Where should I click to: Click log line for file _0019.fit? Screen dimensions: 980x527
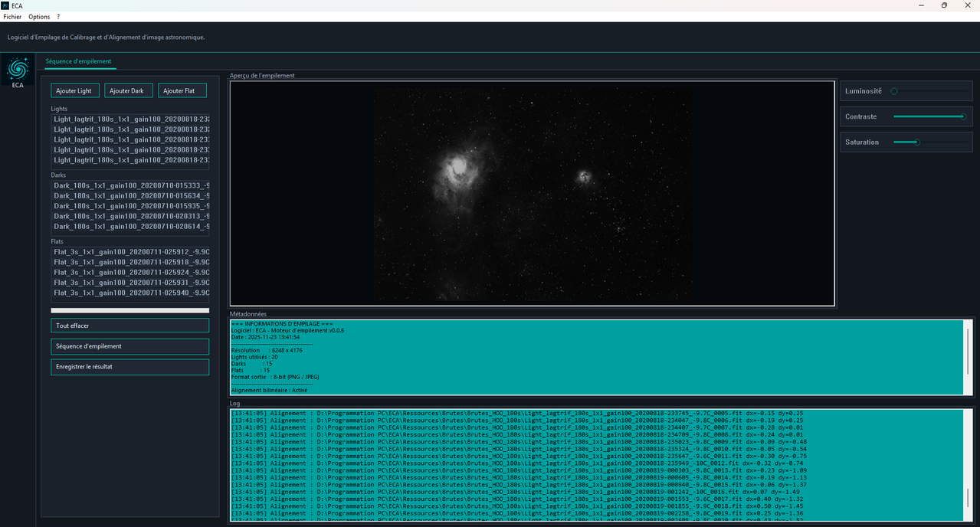[517, 513]
